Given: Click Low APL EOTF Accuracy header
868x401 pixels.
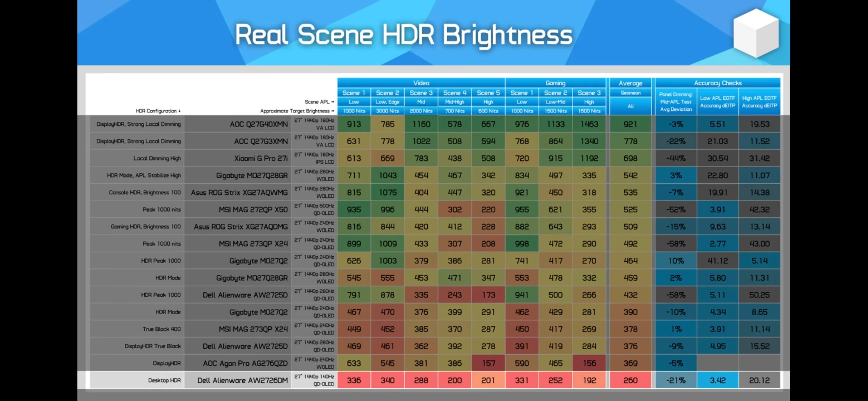Looking at the screenshot, I should 718,102.
